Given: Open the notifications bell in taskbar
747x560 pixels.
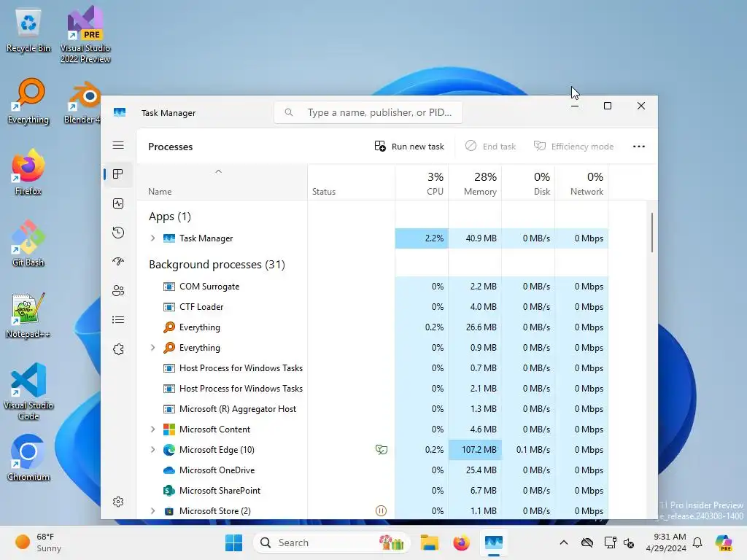Looking at the screenshot, I should 697,542.
